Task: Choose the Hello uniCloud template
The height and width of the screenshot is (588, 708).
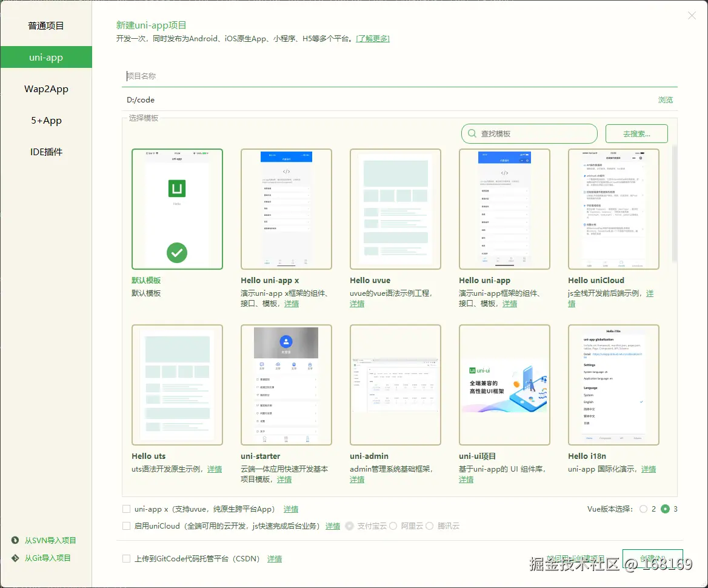Action: click(x=613, y=209)
